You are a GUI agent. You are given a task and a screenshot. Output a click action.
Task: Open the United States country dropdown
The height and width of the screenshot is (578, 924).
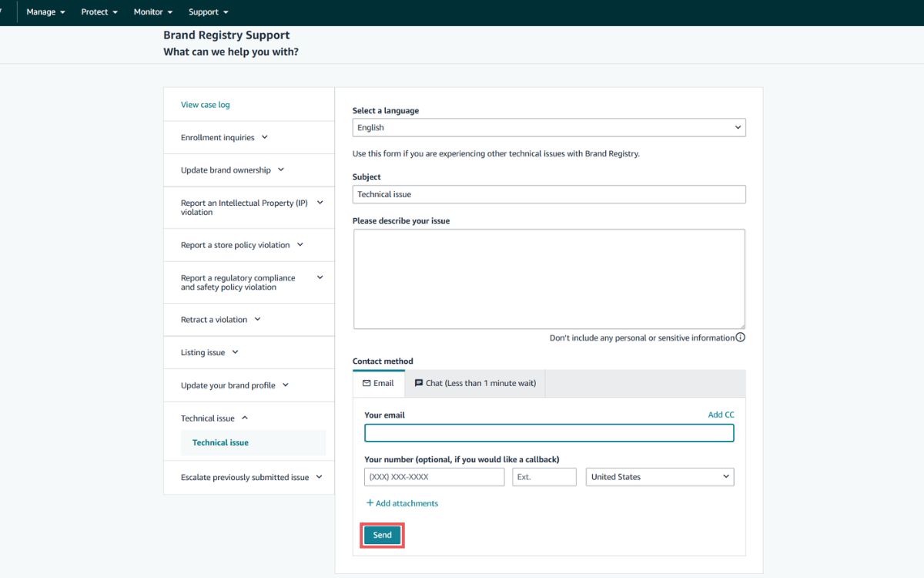[660, 477]
